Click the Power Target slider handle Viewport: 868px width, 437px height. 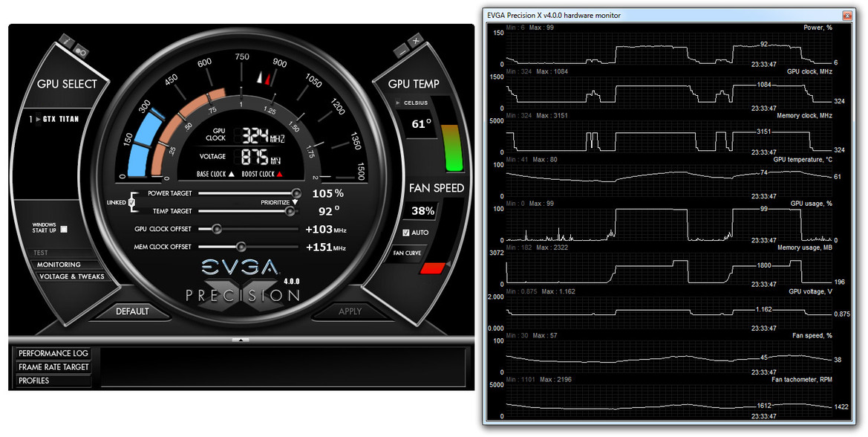[296, 193]
